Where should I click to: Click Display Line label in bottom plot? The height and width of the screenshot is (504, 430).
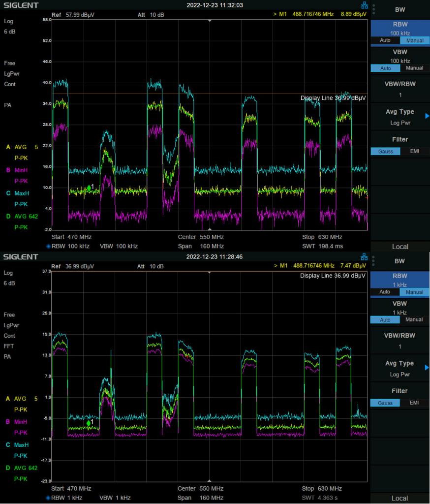pos(333,276)
